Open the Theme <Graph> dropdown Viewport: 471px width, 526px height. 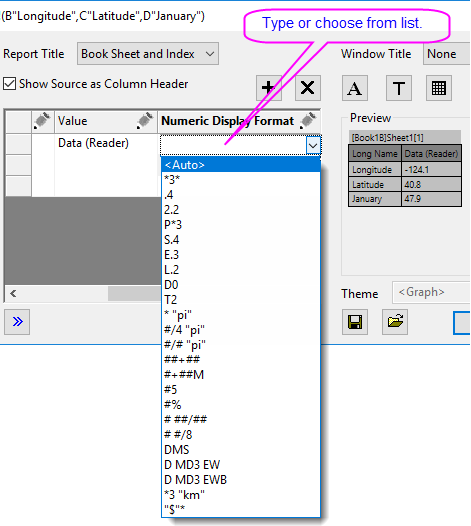(x=431, y=292)
